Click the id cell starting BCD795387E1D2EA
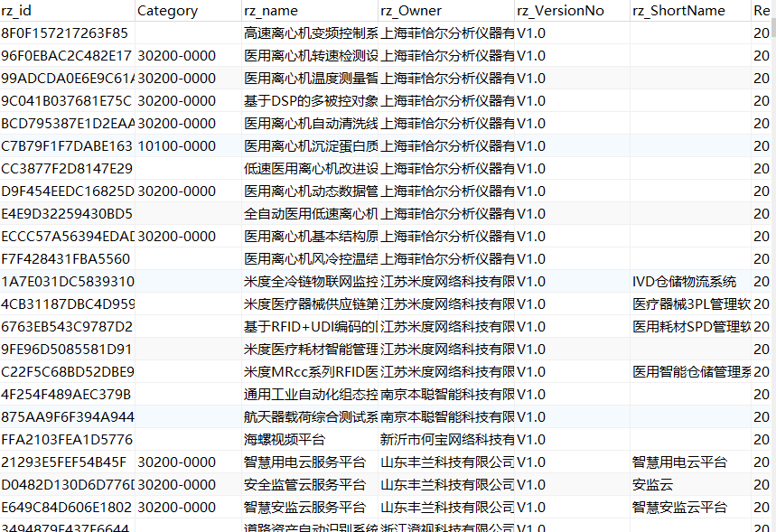Image resolution: width=776 pixels, height=532 pixels. click(x=67, y=123)
